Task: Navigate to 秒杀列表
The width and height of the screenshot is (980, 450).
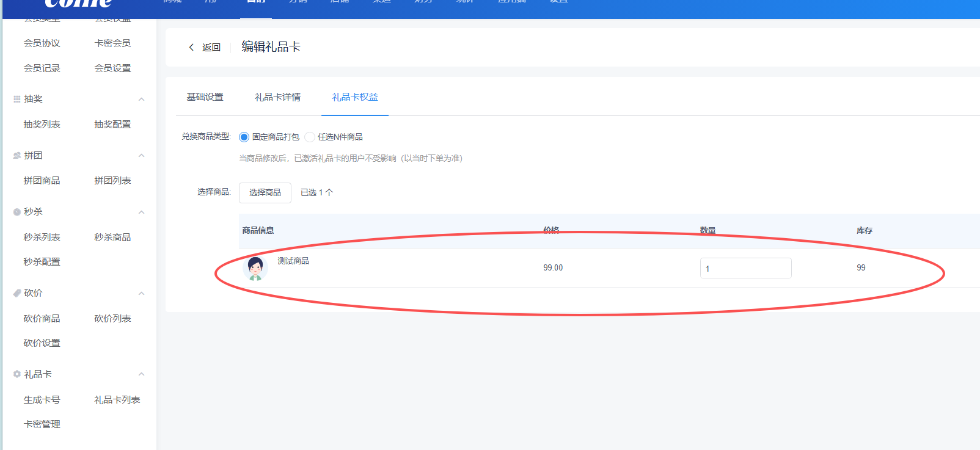Action: [42, 237]
